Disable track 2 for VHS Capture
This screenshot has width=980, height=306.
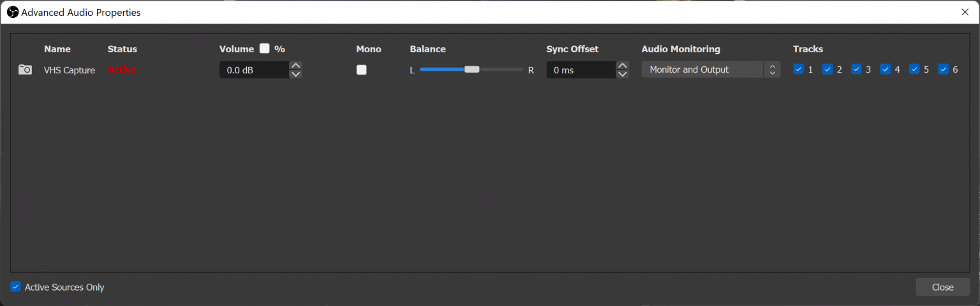[x=828, y=69]
